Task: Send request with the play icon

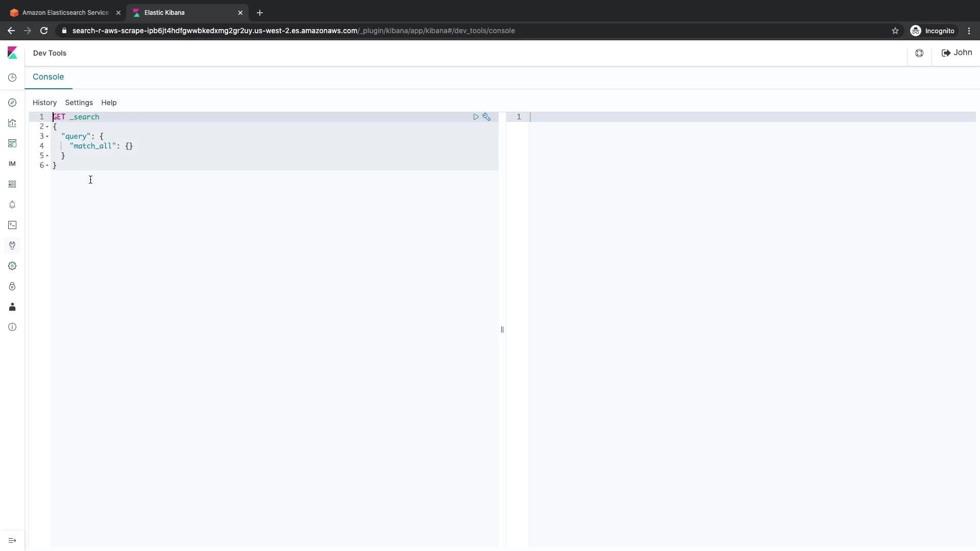Action: pos(476,117)
